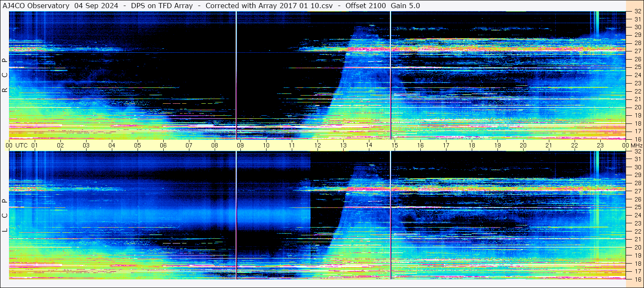Click the Offset 2100 text in header
This screenshot has height=288, width=644.
click(365, 6)
